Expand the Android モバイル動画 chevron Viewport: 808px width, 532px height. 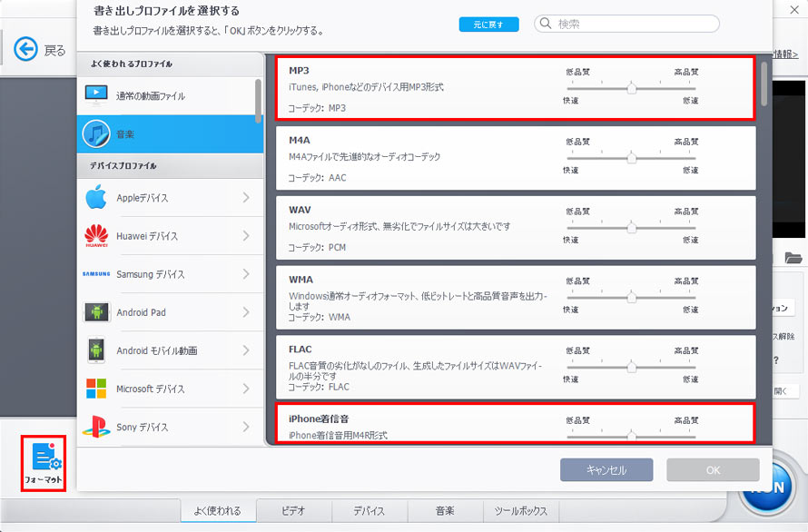246,350
